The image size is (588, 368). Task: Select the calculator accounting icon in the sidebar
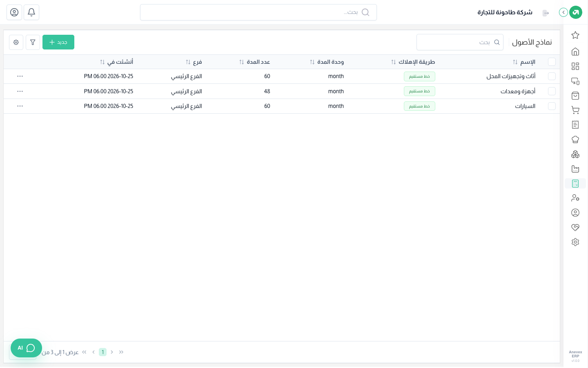(x=575, y=184)
